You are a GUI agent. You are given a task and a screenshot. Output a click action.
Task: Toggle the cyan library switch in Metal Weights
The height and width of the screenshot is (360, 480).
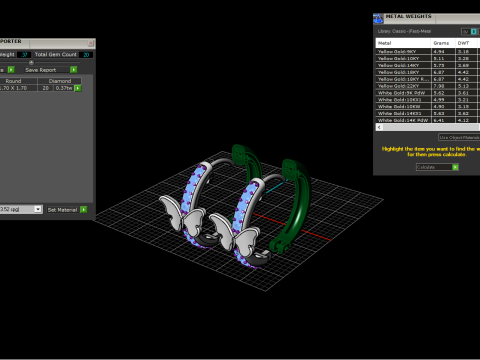pyautogui.click(x=473, y=32)
